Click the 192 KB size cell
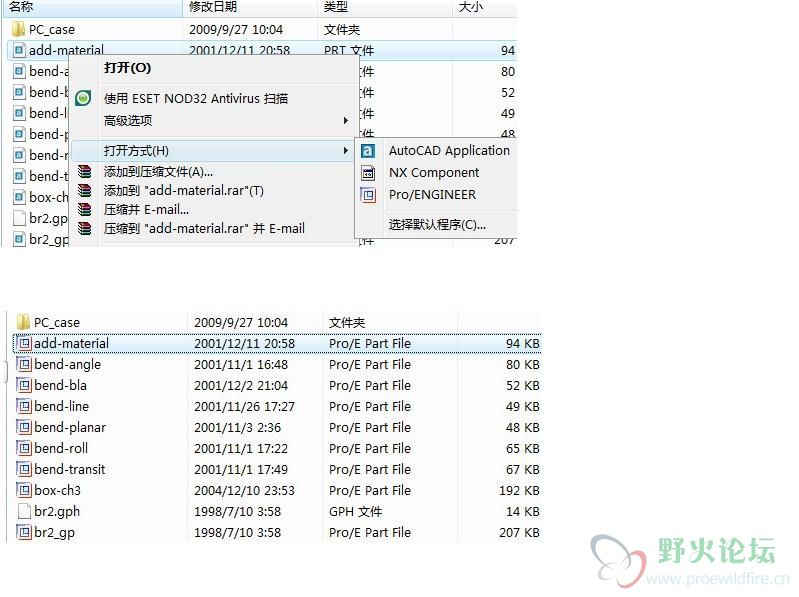Viewport: 799px width, 597px height. tap(519, 490)
